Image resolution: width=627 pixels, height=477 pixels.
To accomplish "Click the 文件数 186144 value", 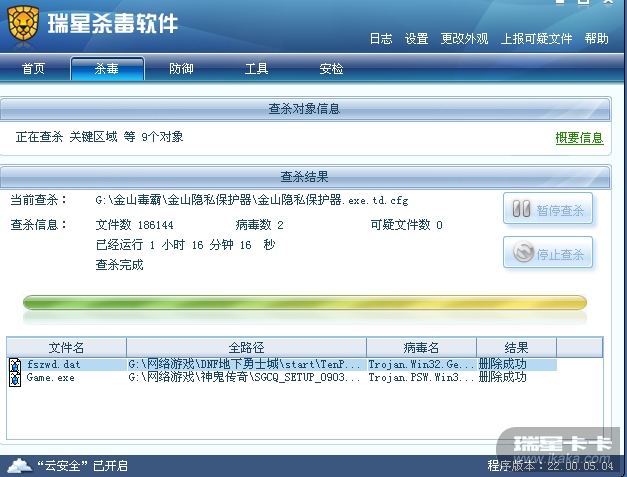I will point(134,225).
